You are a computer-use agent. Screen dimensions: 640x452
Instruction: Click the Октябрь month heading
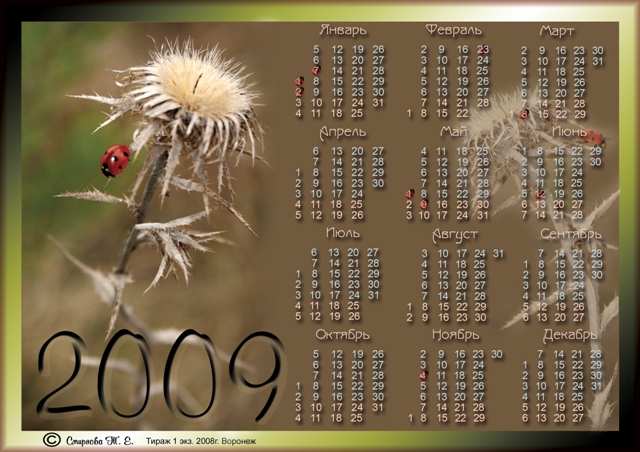342,335
